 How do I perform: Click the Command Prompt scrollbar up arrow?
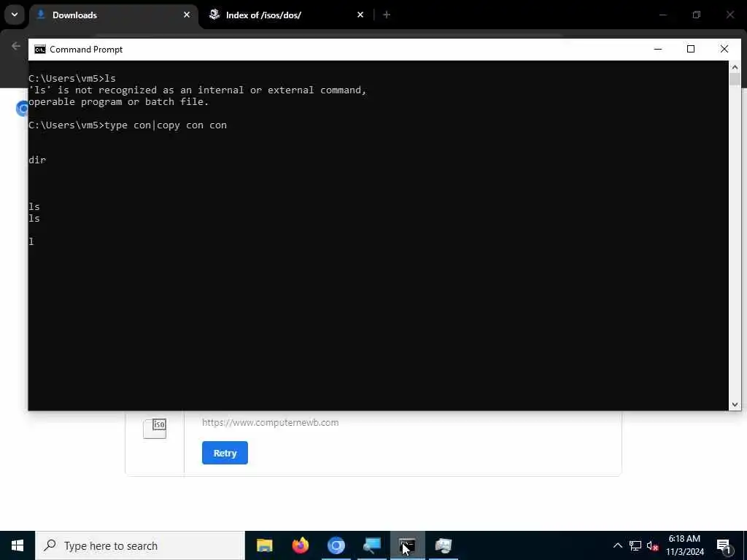(735, 67)
